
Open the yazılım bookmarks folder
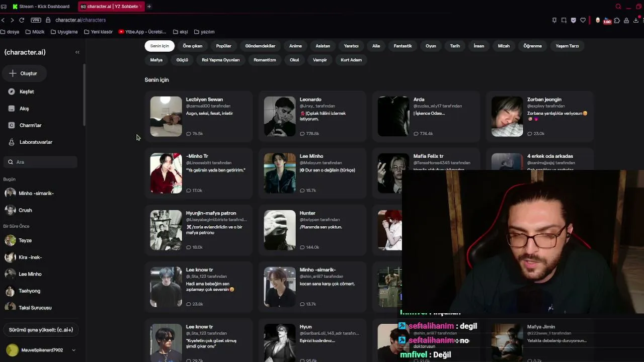pos(204,32)
